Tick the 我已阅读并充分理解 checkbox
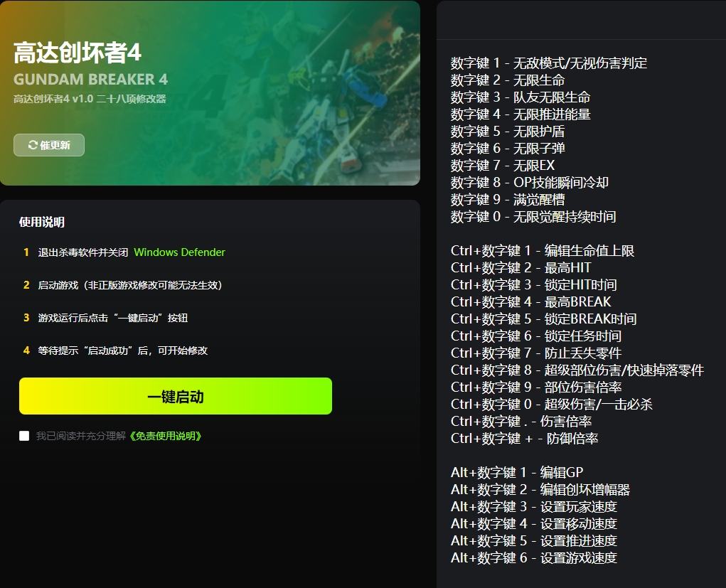The image size is (726, 588). pos(24,436)
